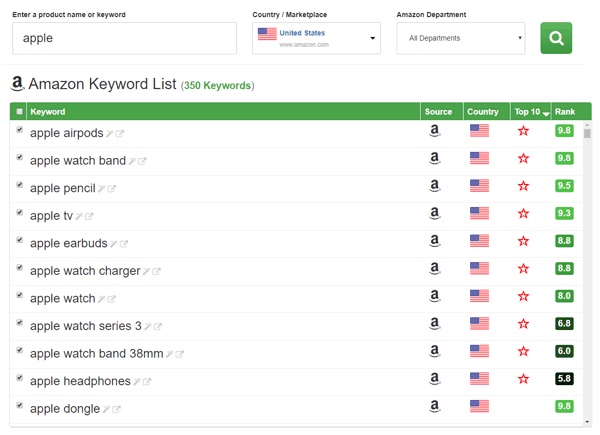Click the 350 Keywords count text
The width and height of the screenshot is (600, 435).
click(217, 85)
